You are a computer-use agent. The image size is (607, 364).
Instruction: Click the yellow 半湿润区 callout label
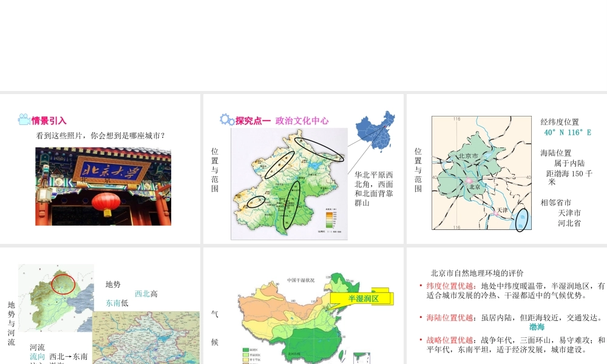click(x=363, y=298)
